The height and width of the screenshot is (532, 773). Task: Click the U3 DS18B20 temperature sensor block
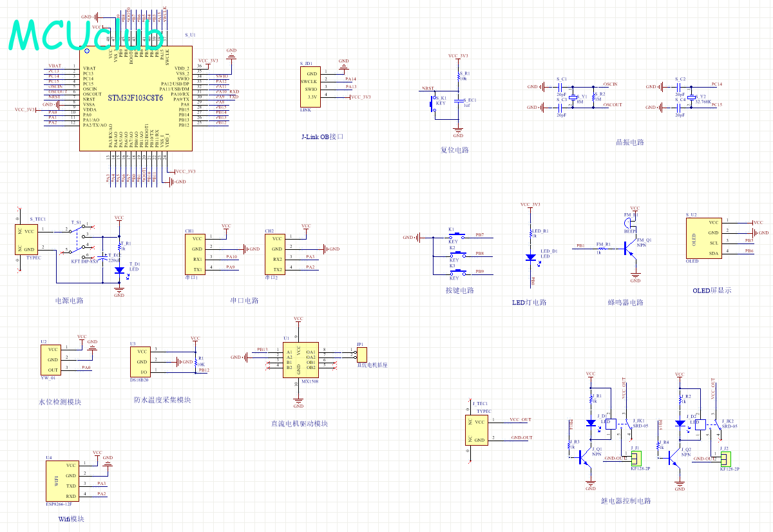click(x=140, y=361)
